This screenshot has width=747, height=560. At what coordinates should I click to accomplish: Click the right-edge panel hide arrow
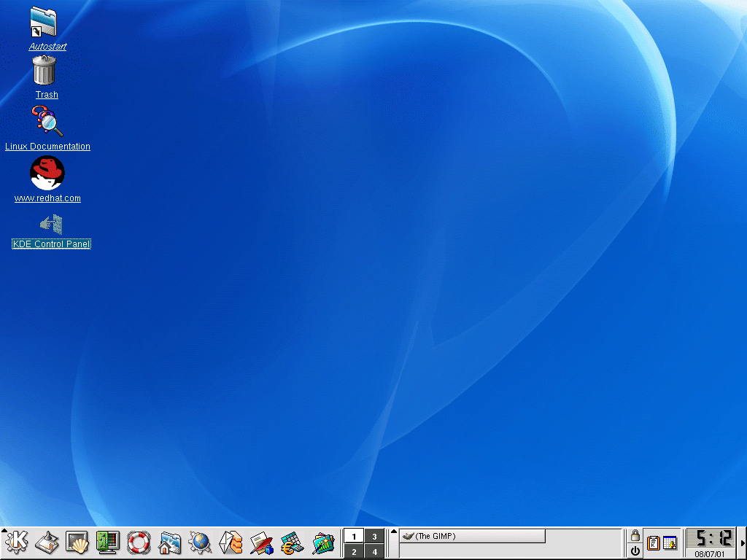point(743,542)
